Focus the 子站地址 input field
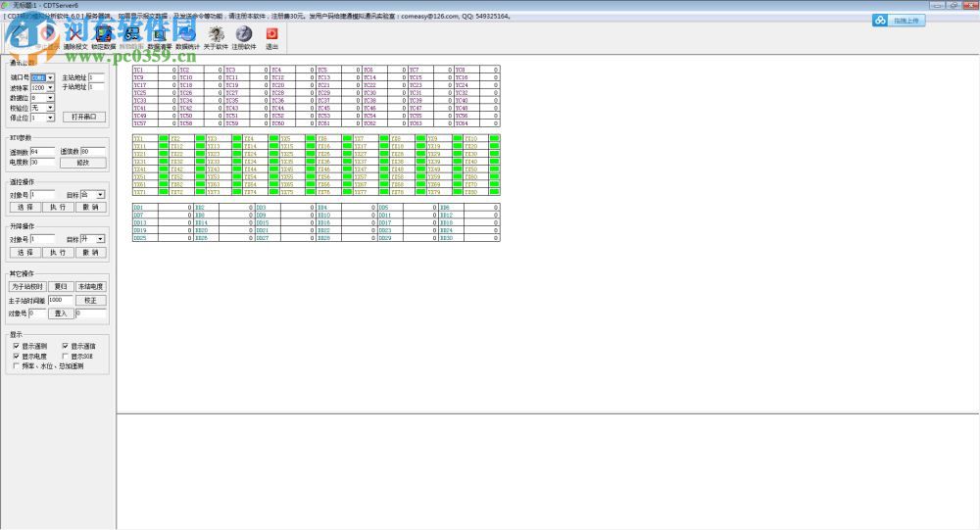Screen dimensions: 980x530 [x=97, y=87]
